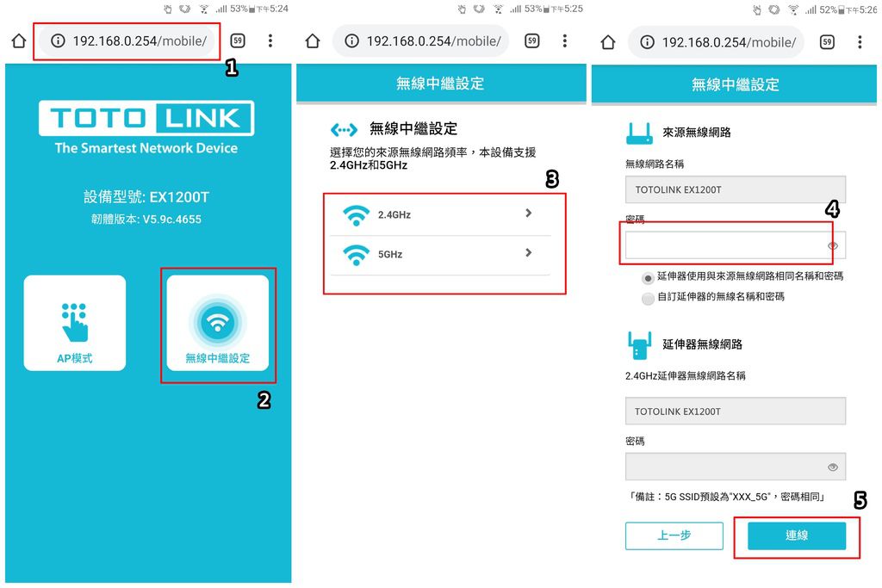
Task: Choose the 2.4GHz network row
Action: 440,214
